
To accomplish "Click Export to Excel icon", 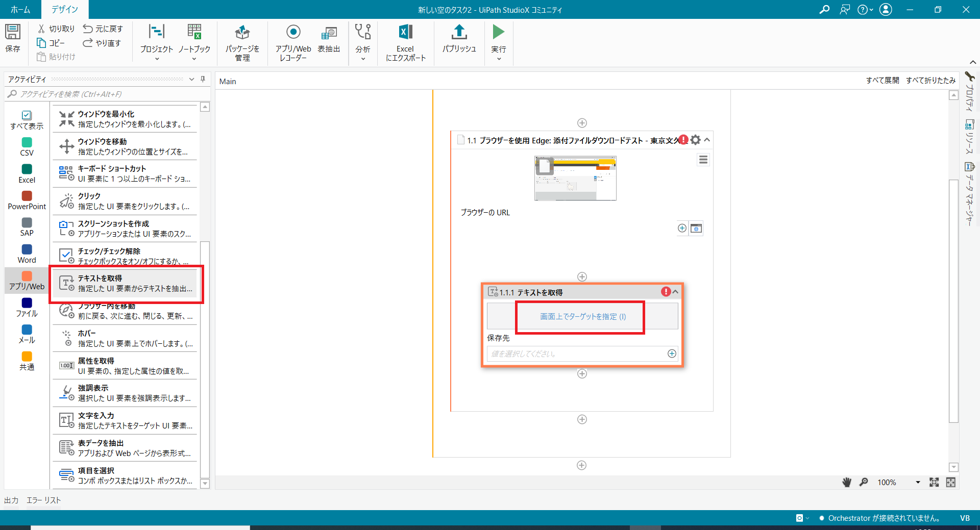I will (405, 41).
